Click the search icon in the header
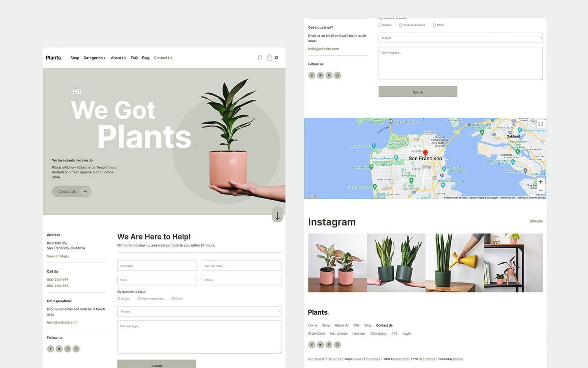The width and height of the screenshot is (588, 368). click(260, 58)
